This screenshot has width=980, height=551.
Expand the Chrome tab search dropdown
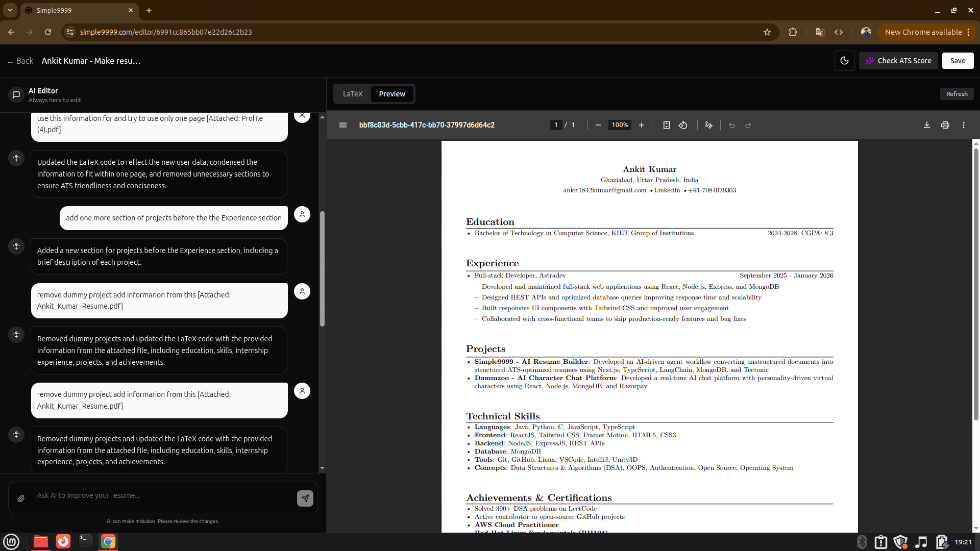[x=10, y=10]
